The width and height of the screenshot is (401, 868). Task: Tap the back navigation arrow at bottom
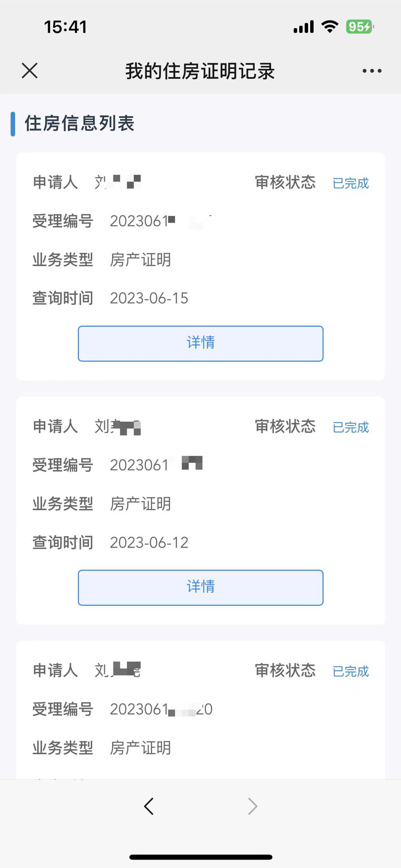coord(149,806)
